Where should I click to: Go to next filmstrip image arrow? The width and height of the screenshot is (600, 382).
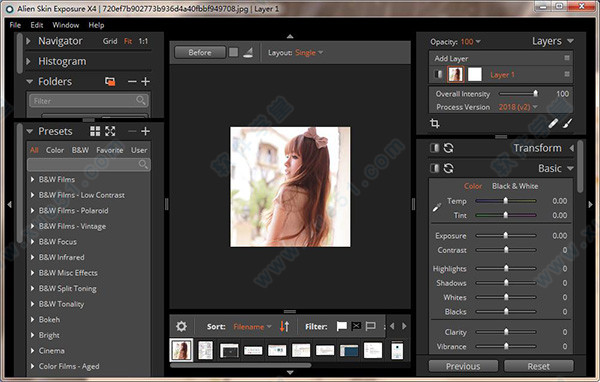pyautogui.click(x=404, y=326)
